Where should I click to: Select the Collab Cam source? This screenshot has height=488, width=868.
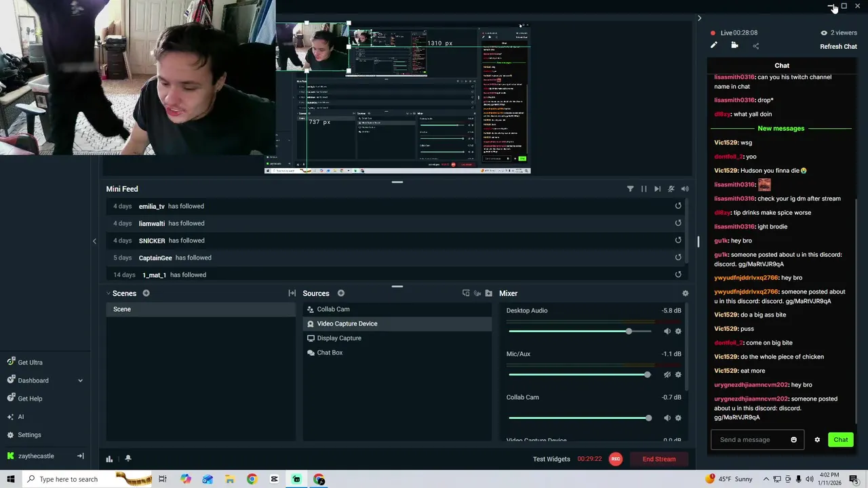[x=397, y=309]
